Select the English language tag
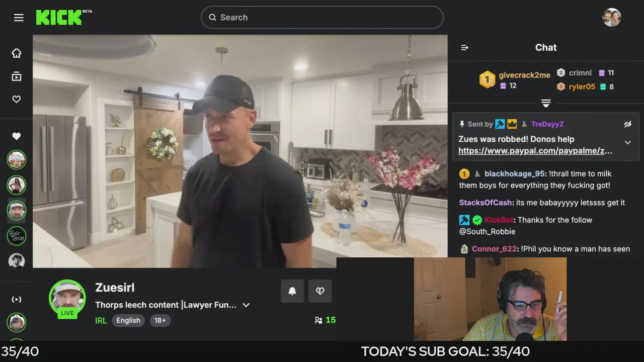Screen dimensions: 644x362 [x=128, y=321]
